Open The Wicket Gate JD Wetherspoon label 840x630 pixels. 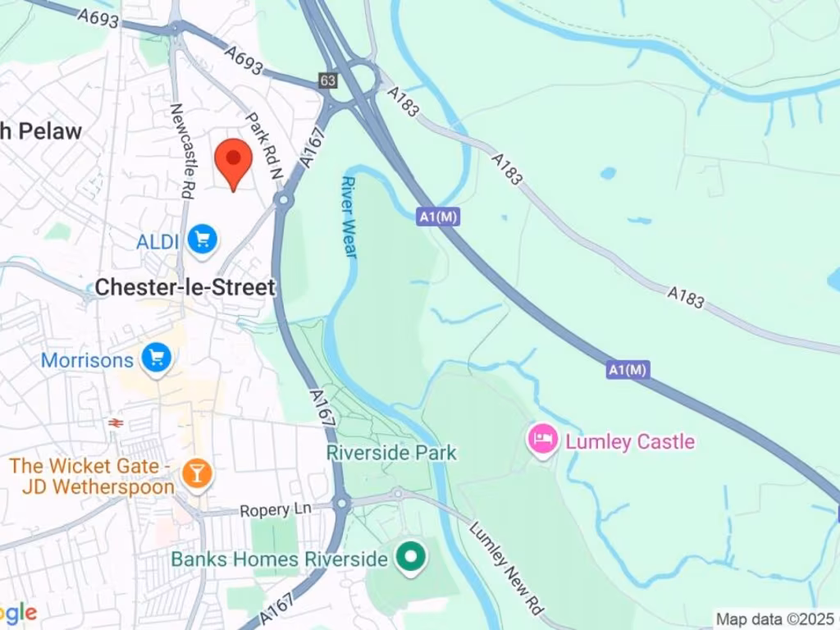coord(92,477)
